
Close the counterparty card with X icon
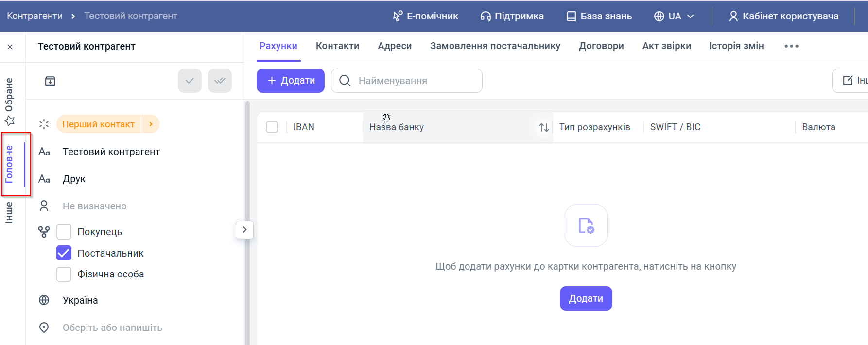click(x=10, y=47)
